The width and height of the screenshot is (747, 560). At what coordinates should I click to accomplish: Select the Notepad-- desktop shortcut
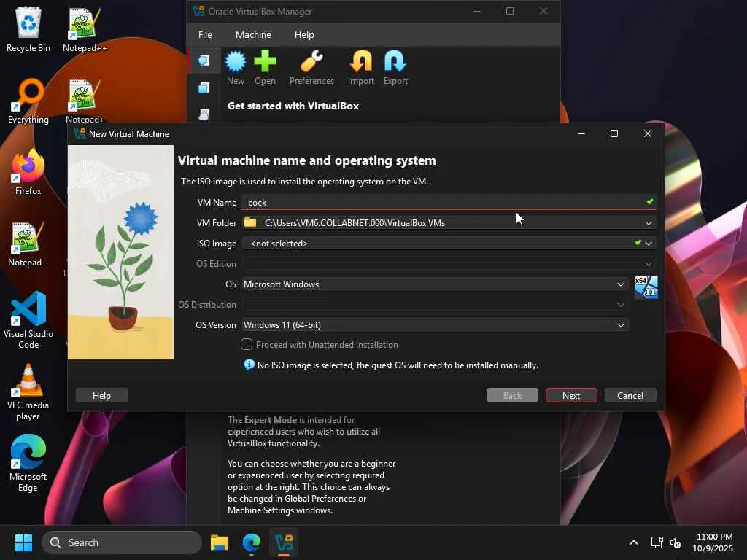pos(28,244)
